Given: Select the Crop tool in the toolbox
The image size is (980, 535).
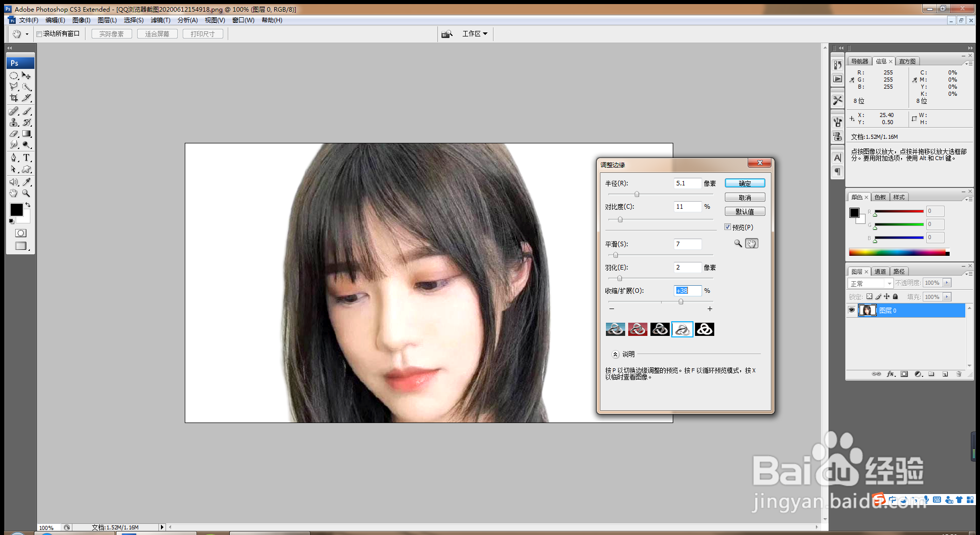Looking at the screenshot, I should click(x=14, y=98).
